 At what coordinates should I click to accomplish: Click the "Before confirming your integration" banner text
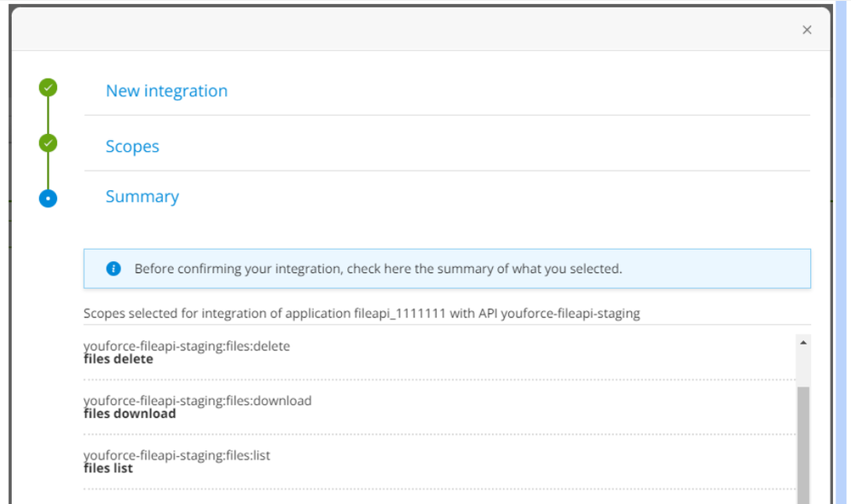pos(378,269)
